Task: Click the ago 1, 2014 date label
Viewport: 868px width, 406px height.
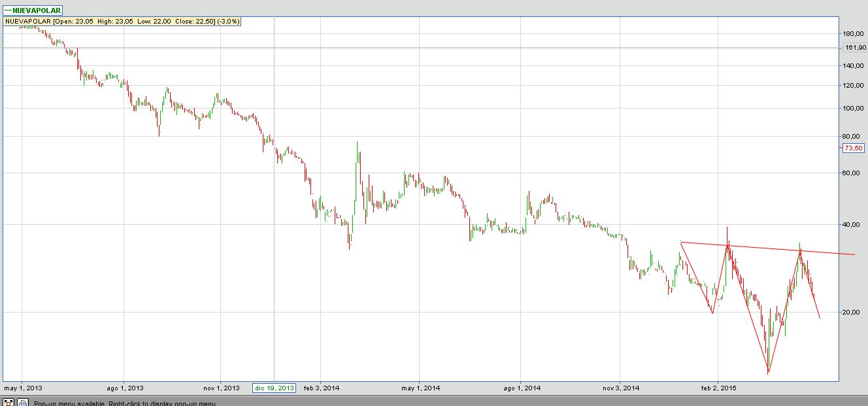Action: (x=522, y=388)
